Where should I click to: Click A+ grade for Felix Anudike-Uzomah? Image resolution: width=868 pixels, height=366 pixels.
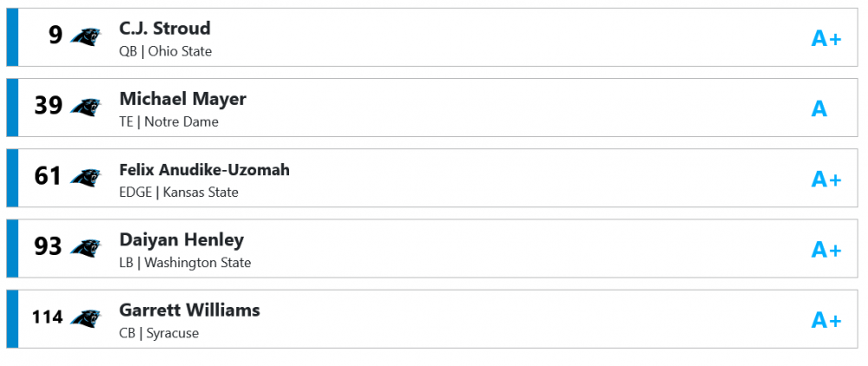click(x=825, y=180)
